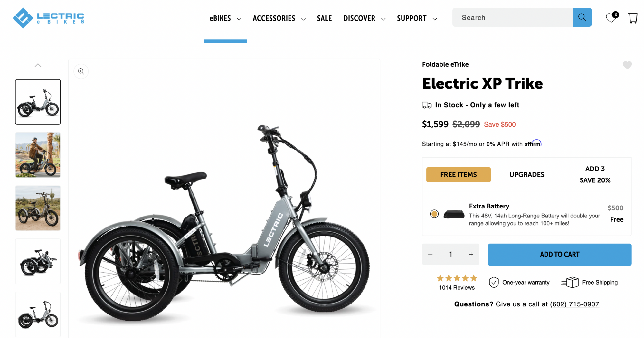
Task: Increase quantity with plus button
Action: (471, 255)
